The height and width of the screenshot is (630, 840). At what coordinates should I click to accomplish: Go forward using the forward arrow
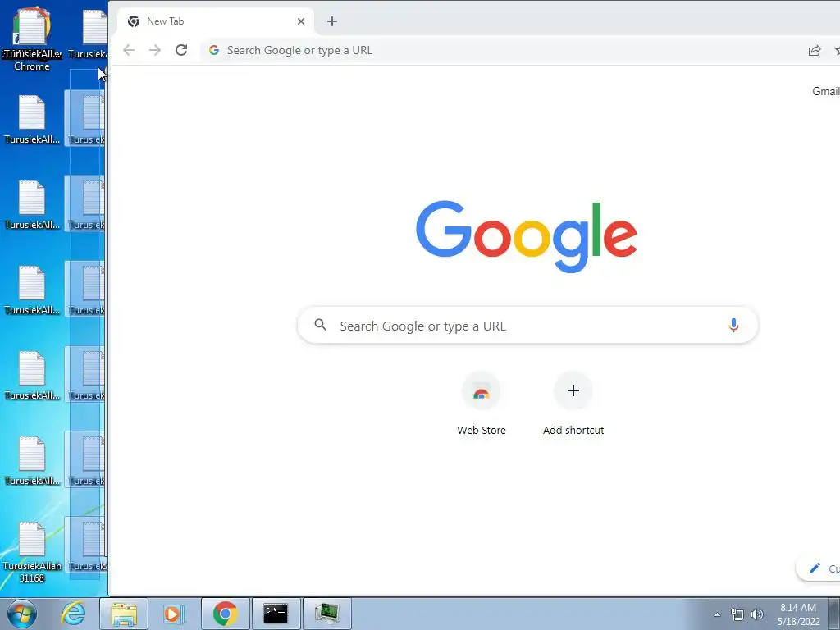(155, 50)
